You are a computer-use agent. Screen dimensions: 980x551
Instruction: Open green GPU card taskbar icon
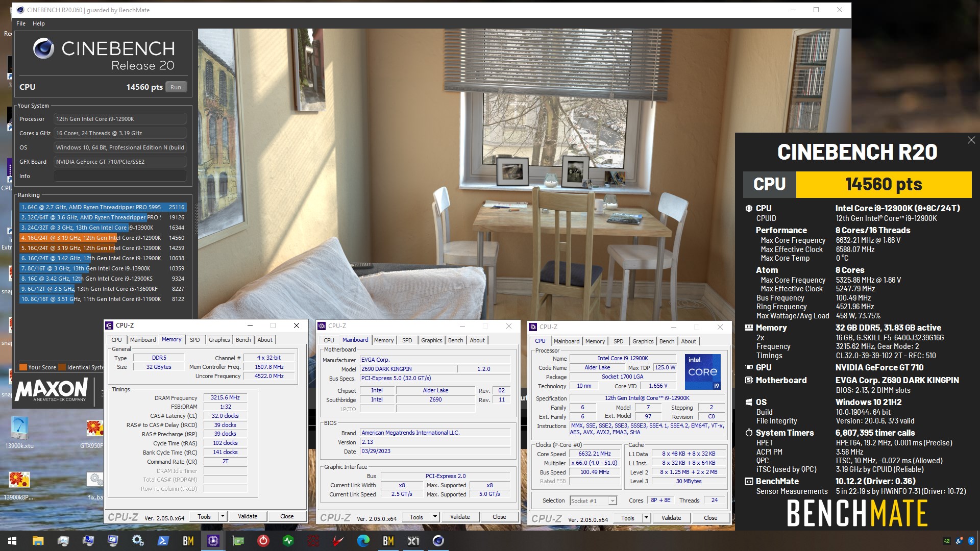[x=238, y=541]
